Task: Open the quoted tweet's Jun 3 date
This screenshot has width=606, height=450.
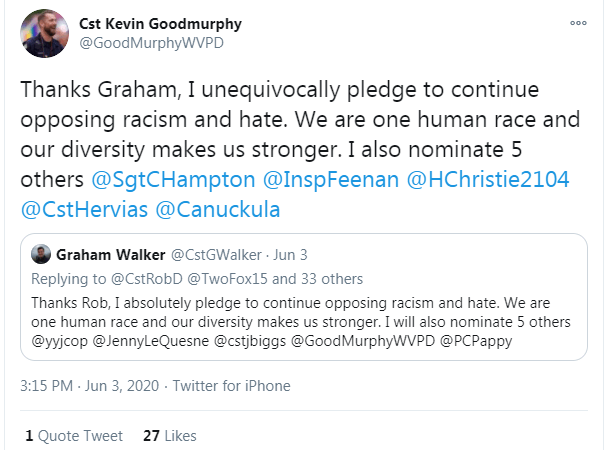Action: [x=290, y=255]
